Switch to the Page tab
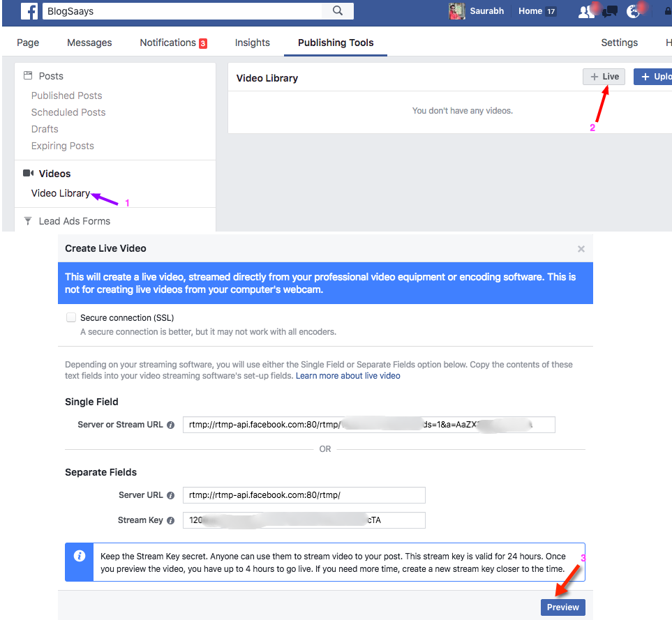Viewport: 672px width, 620px height. pos(28,43)
